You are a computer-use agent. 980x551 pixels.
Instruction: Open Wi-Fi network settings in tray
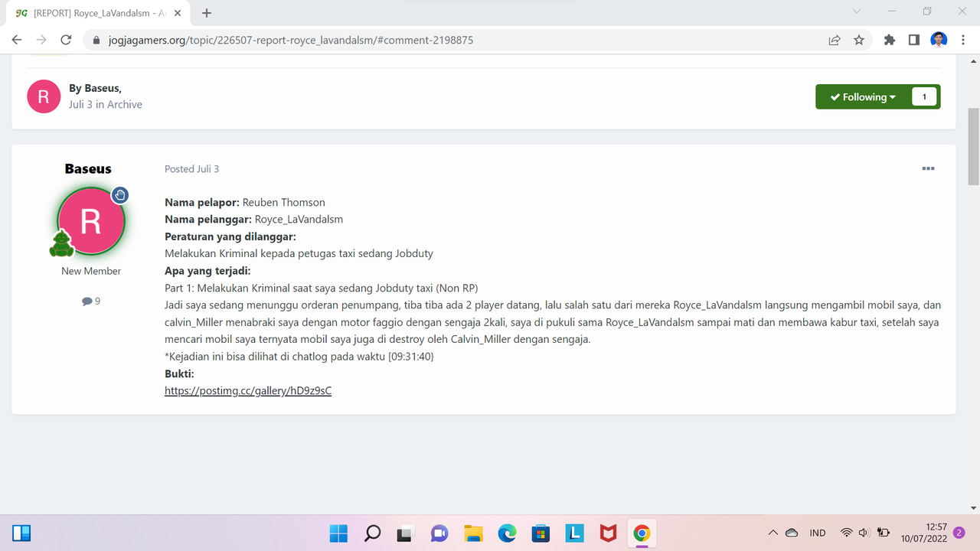click(846, 533)
